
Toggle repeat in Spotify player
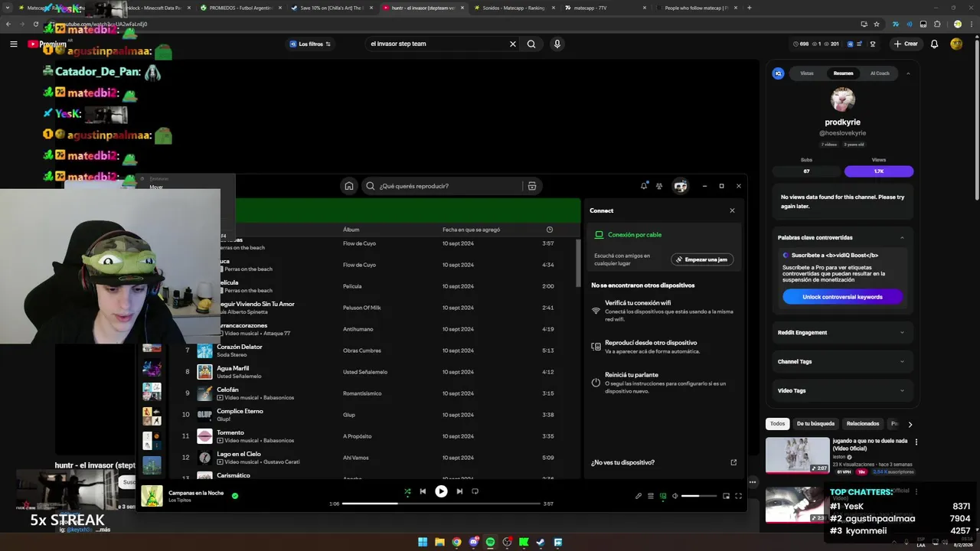pyautogui.click(x=475, y=491)
